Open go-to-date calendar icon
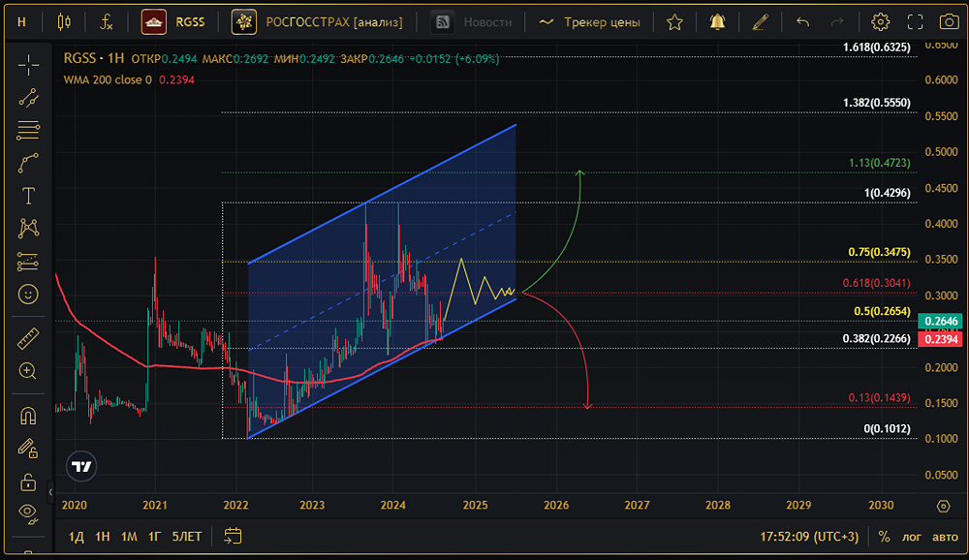Screen dimensions: 969x560 point(233,536)
